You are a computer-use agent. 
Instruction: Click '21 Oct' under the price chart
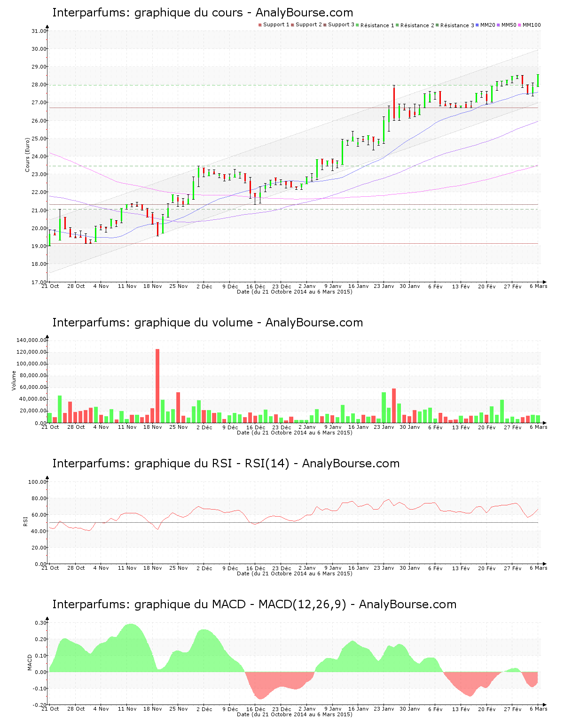[50, 286]
